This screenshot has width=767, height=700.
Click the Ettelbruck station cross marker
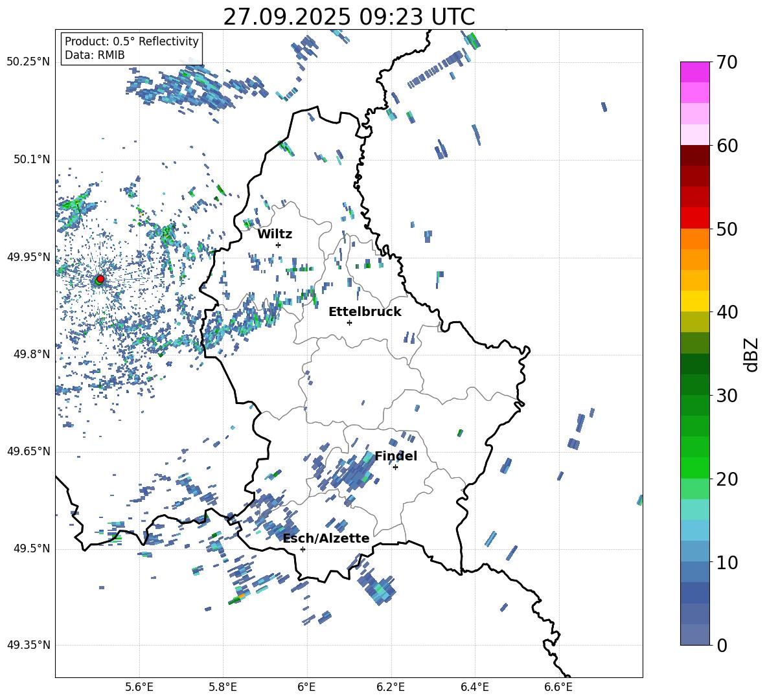tap(349, 322)
